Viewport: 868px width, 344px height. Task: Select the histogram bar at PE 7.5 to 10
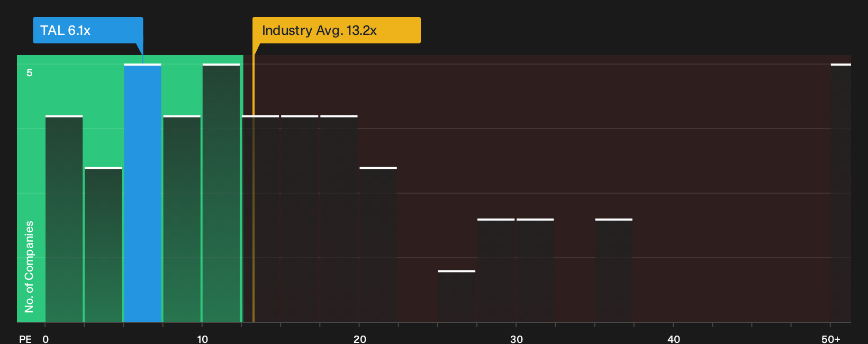pos(182,219)
